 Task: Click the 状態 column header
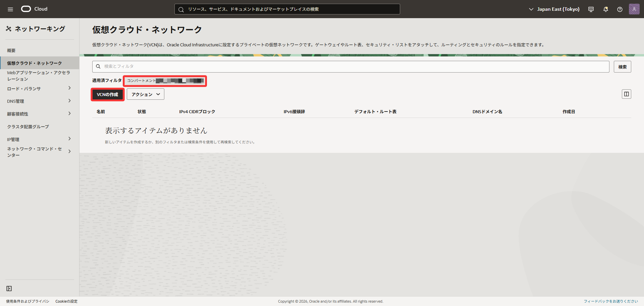(142, 112)
